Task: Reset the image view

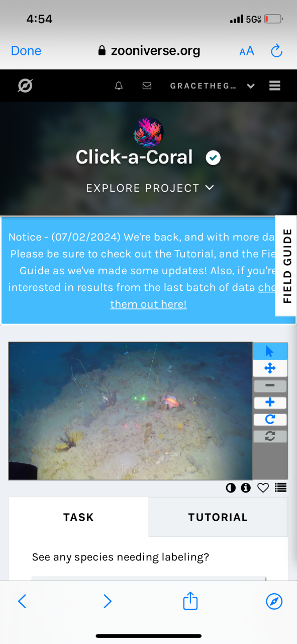Action: coord(270,436)
